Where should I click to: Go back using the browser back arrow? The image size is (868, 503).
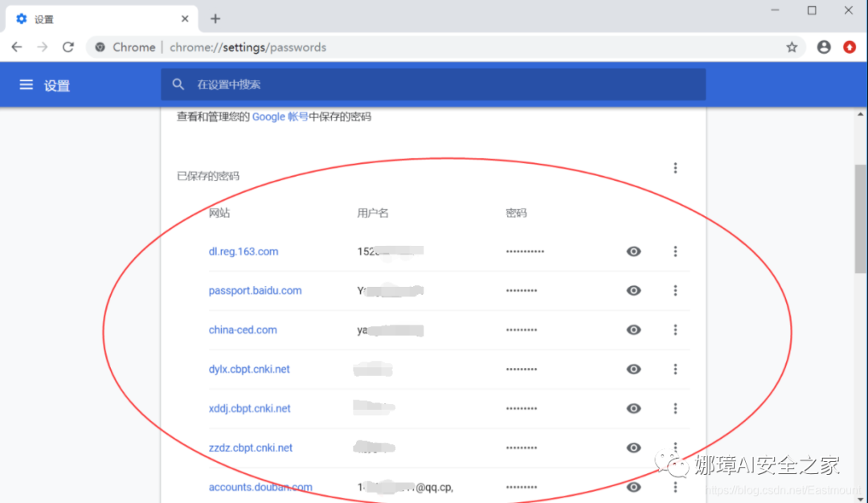(17, 47)
